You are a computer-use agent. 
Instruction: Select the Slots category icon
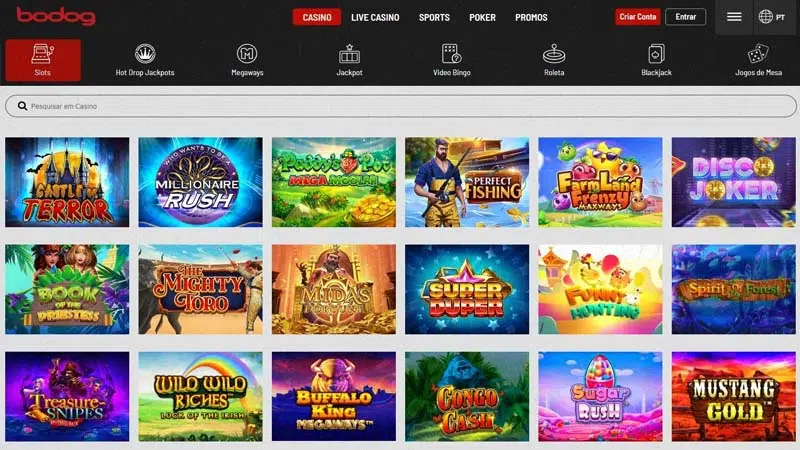(x=43, y=54)
